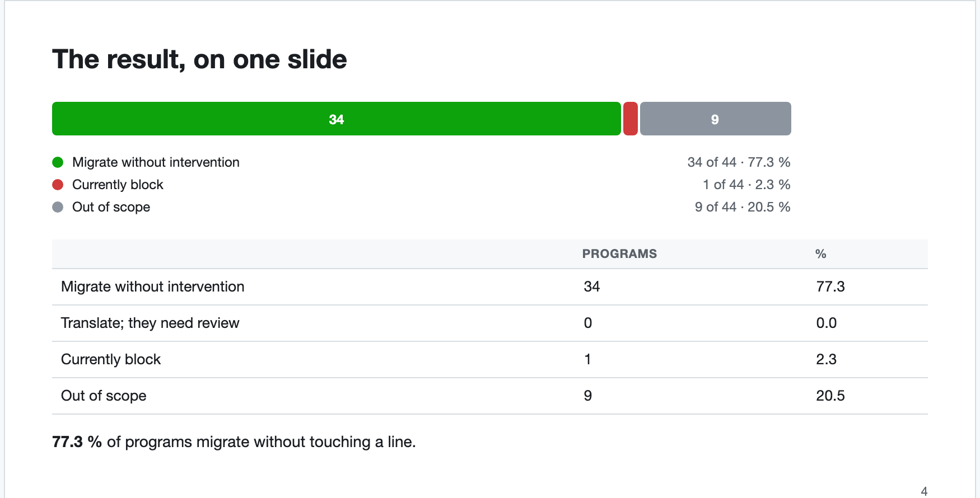The height and width of the screenshot is (498, 980).
Task: Click the % column header
Action: pos(821,254)
